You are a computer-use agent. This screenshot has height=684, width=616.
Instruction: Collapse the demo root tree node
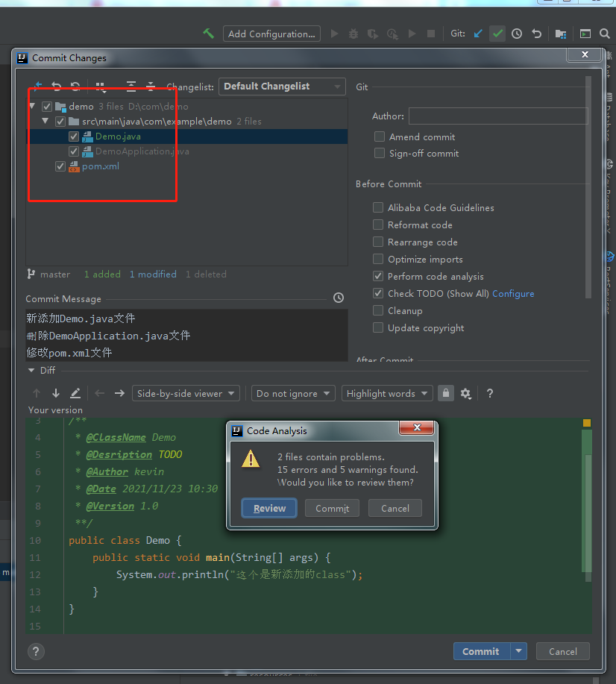32,106
